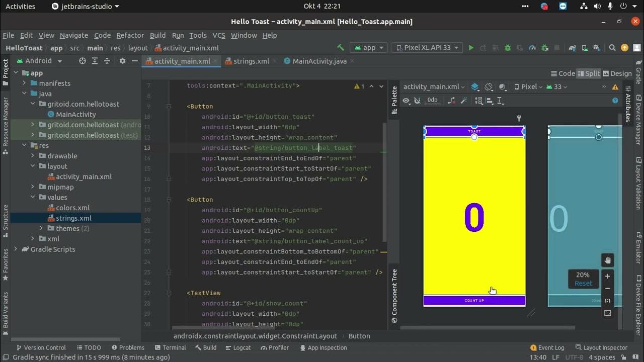The height and width of the screenshot is (362, 644).
Task: Toggle autoconnect to parent magnet icon
Action: (x=417, y=101)
